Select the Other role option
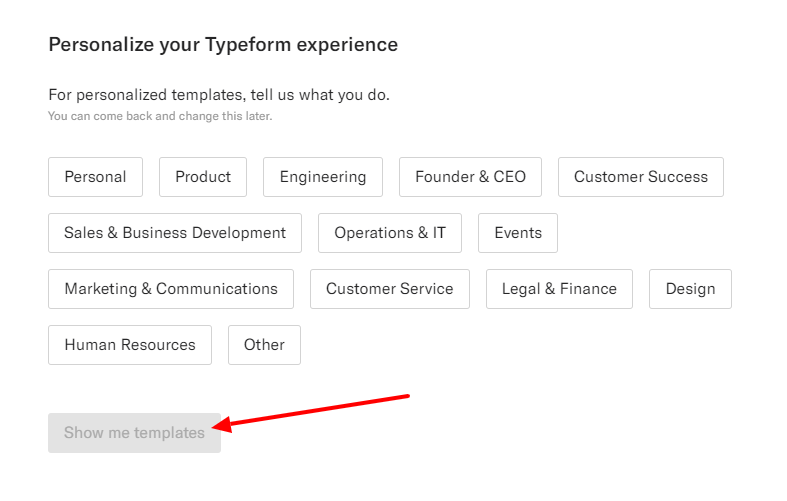The width and height of the screenshot is (787, 501). coord(264,345)
